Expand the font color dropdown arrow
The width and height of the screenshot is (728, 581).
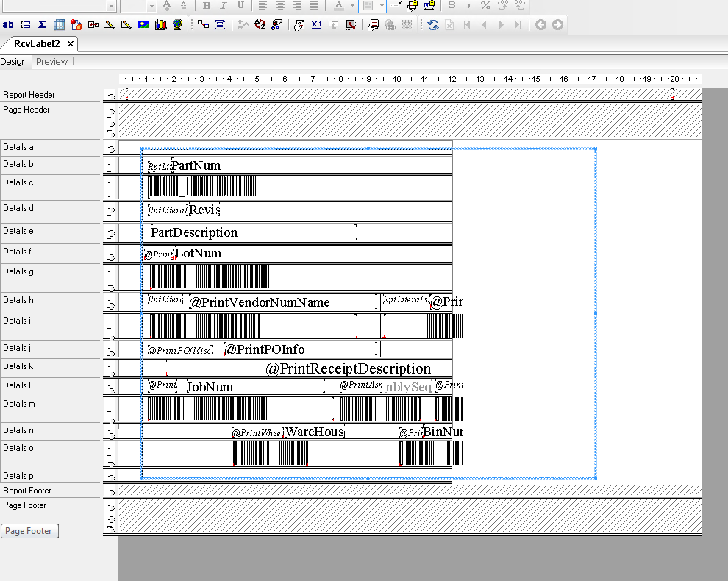coord(352,6)
